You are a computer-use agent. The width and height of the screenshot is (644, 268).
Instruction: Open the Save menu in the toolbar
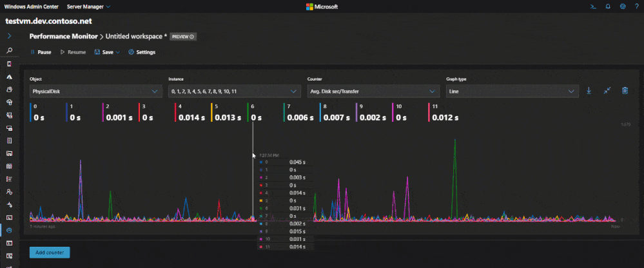pos(107,52)
